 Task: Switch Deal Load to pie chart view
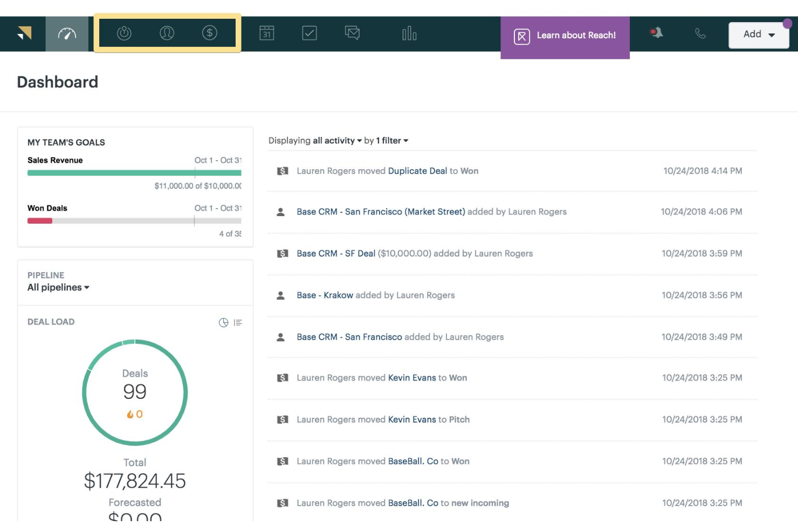pyautogui.click(x=224, y=322)
